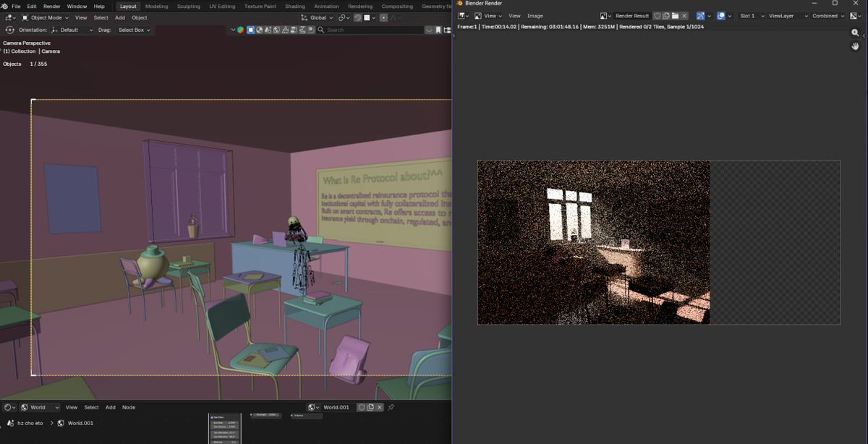The height and width of the screenshot is (444, 868).
Task: Open the transform pivot point dropdown
Action: tap(344, 17)
